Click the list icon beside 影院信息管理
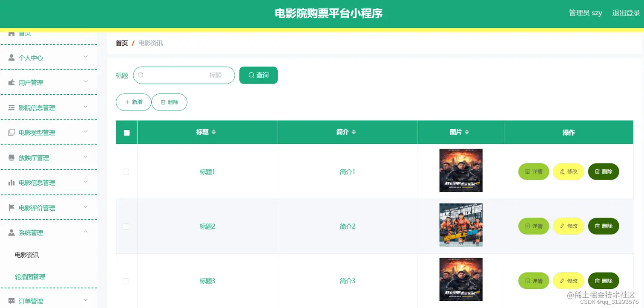This screenshot has width=644, height=308. coord(11,108)
